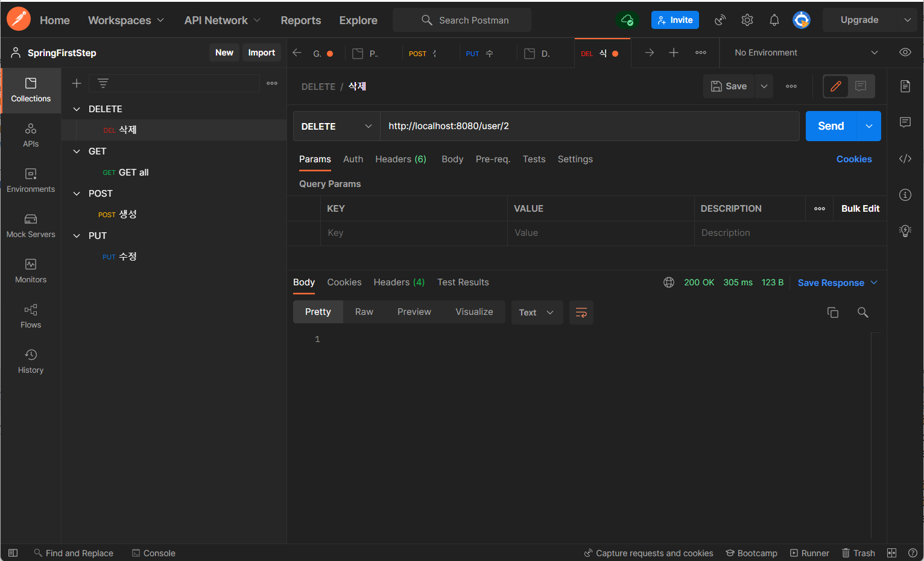Open the Settings gear icon

[747, 20]
